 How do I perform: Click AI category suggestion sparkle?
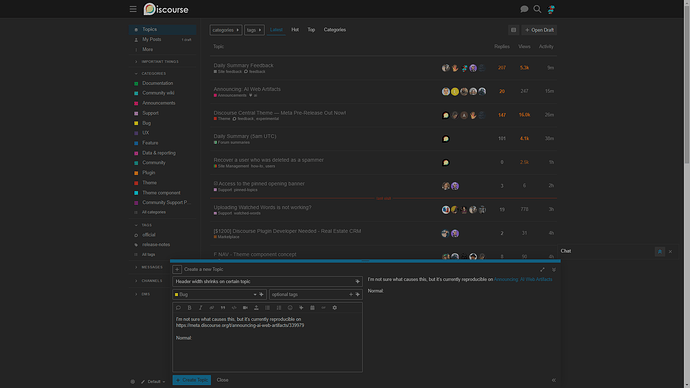click(x=261, y=294)
